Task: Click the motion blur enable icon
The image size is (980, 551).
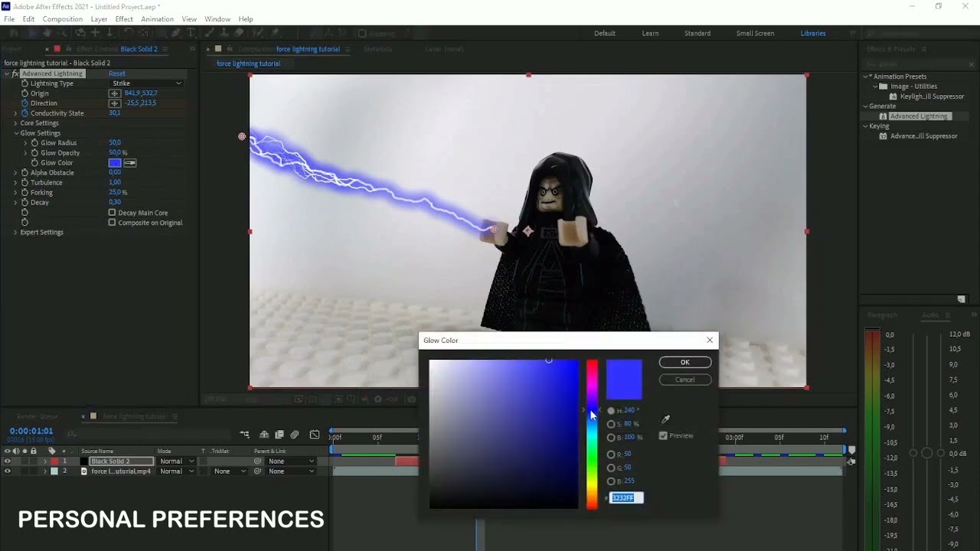Action: tap(295, 435)
